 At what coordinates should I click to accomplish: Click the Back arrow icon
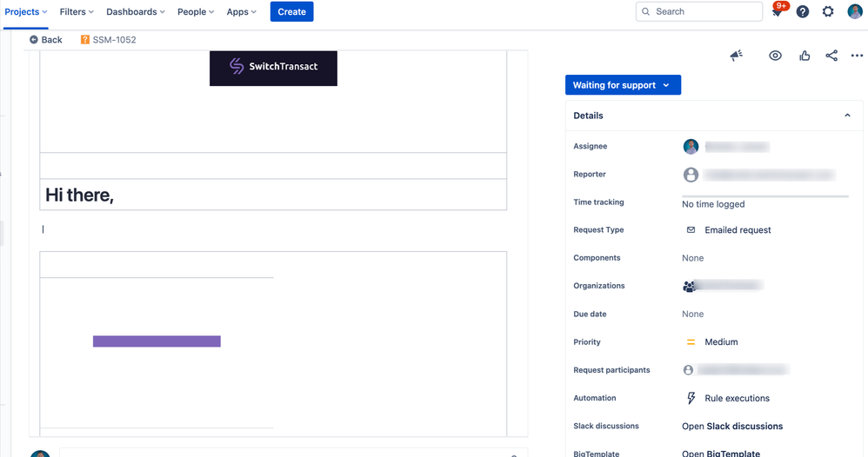click(34, 40)
